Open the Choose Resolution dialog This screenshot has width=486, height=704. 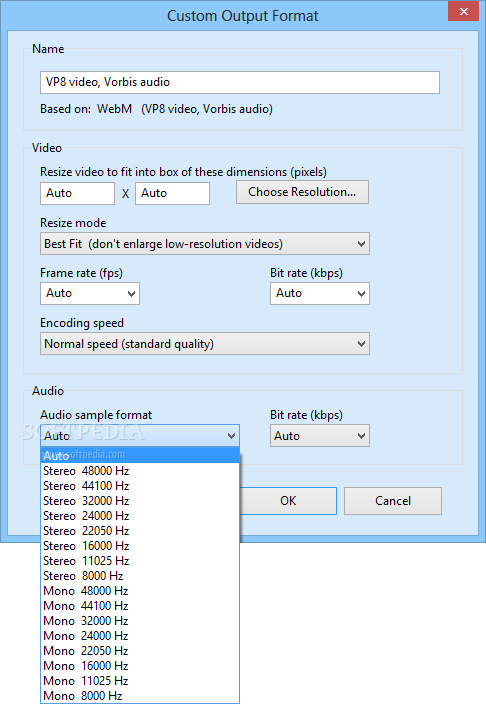pyautogui.click(x=302, y=192)
